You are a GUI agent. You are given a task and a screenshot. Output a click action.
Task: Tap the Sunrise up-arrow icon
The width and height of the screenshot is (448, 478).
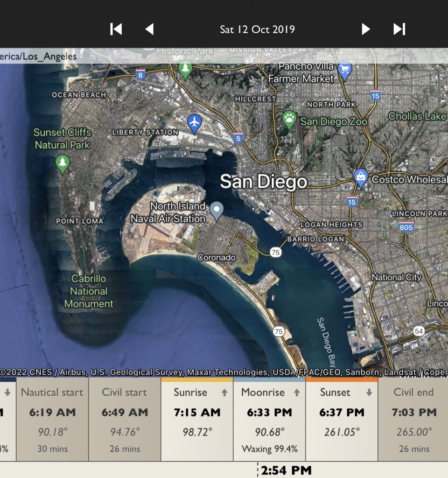pyautogui.click(x=224, y=392)
